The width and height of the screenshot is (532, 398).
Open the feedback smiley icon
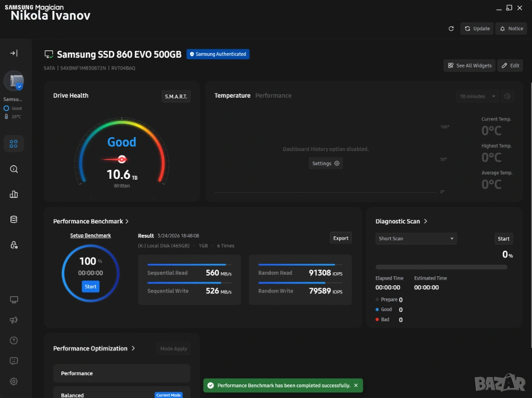[x=14, y=361]
